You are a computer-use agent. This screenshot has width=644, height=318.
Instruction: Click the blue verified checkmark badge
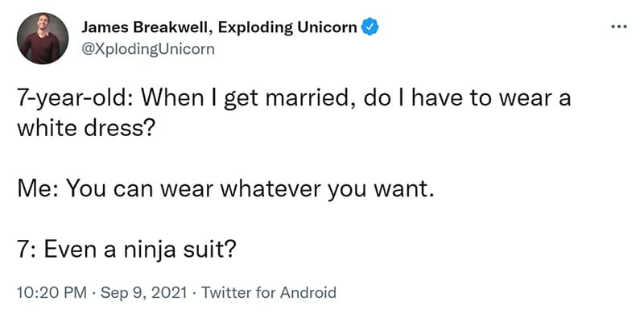(369, 27)
